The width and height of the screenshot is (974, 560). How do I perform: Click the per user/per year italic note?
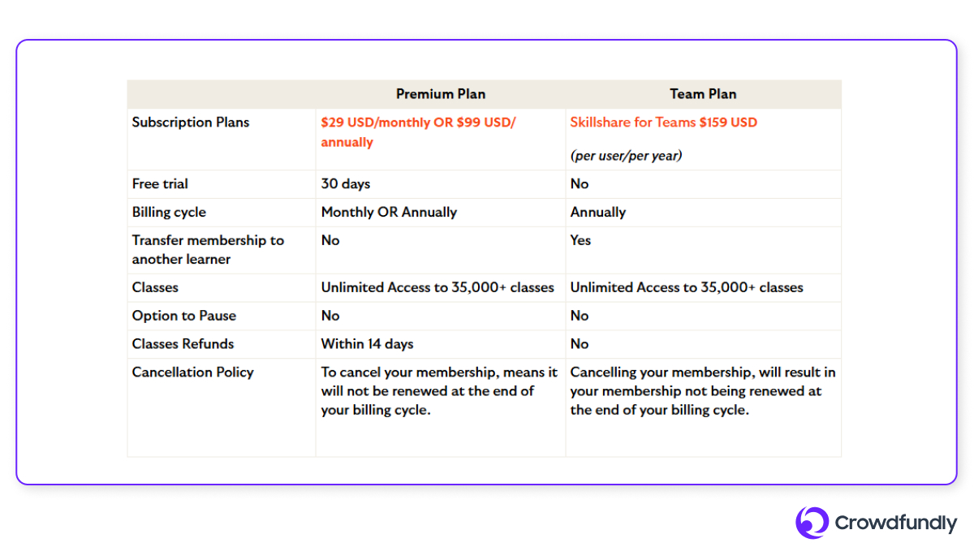click(626, 155)
